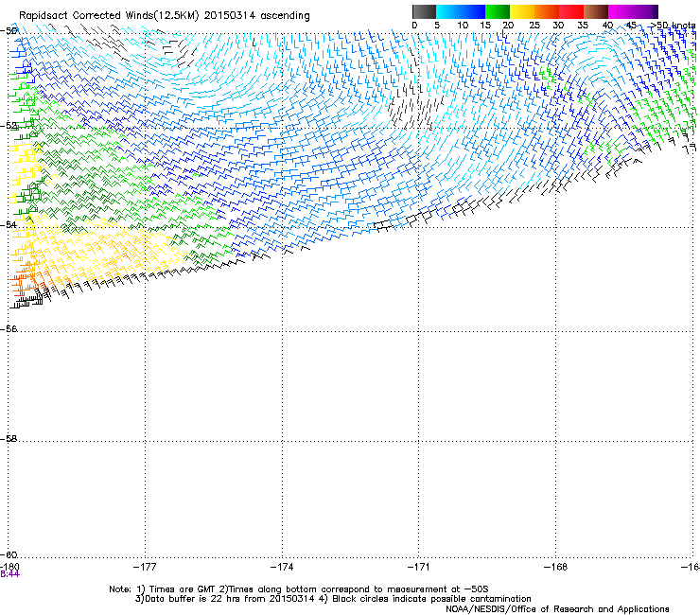This screenshot has height=615, width=700.
Task: Click the brown 35-40 knots legend segment
Action: click(596, 11)
